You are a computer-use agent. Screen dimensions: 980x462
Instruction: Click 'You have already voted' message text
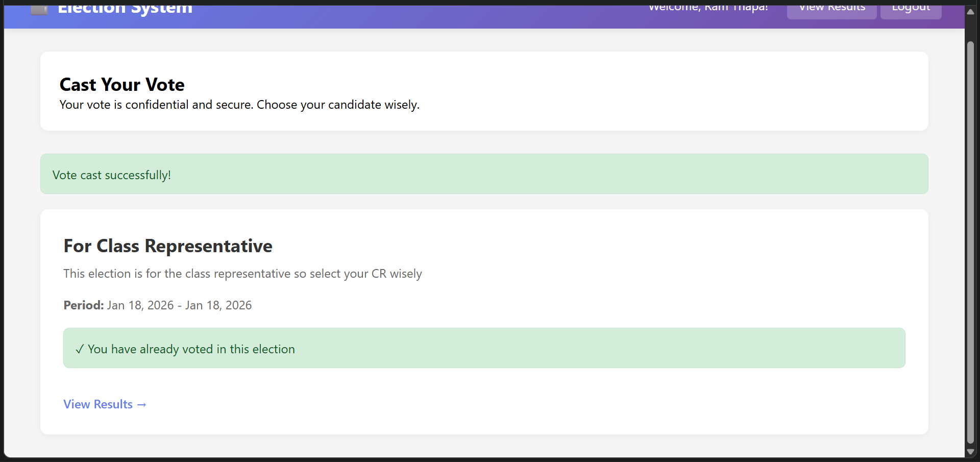(191, 349)
